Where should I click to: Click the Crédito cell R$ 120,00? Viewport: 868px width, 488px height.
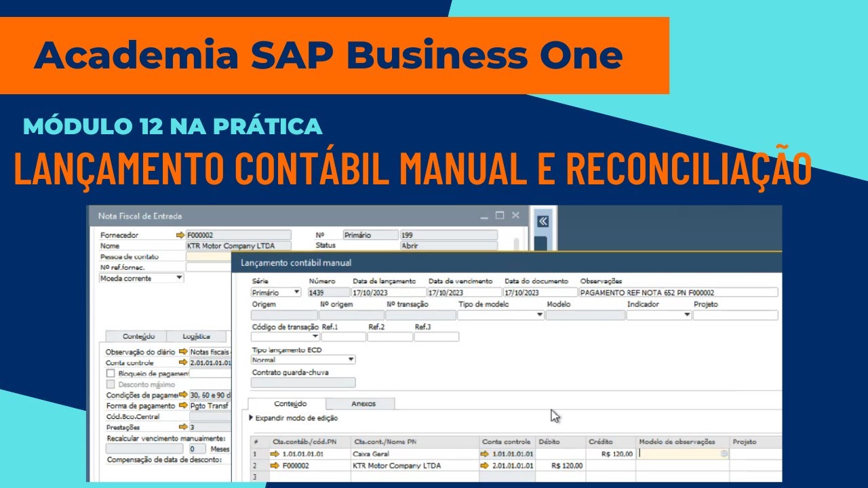[x=611, y=454]
